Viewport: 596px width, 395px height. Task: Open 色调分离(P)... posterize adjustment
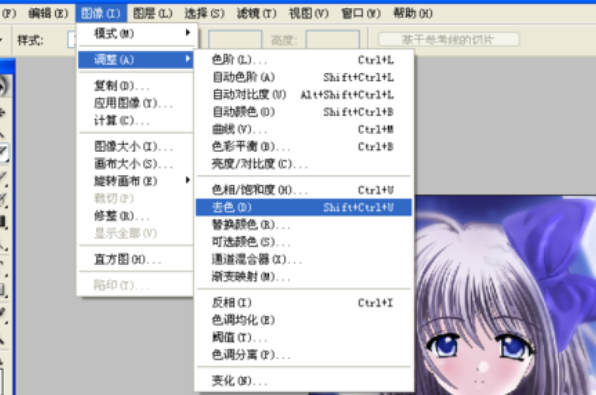pyautogui.click(x=303, y=355)
